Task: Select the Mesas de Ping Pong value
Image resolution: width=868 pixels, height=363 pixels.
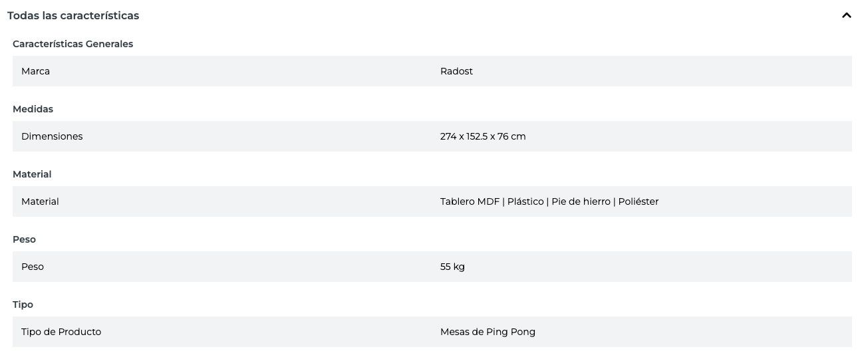Action: pyautogui.click(x=488, y=332)
